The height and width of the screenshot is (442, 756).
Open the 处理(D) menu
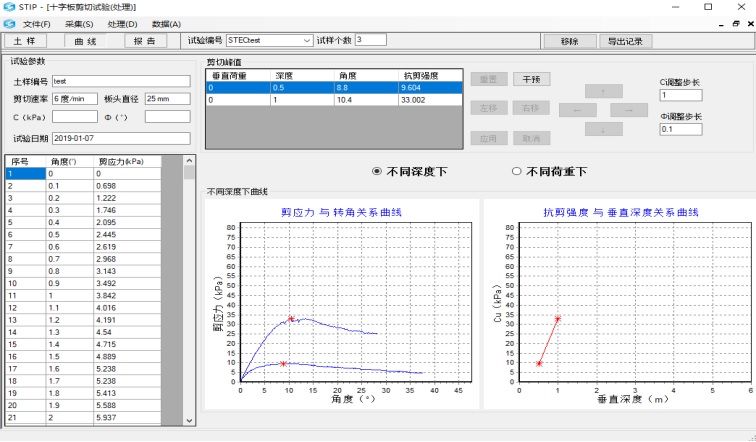[x=123, y=23]
